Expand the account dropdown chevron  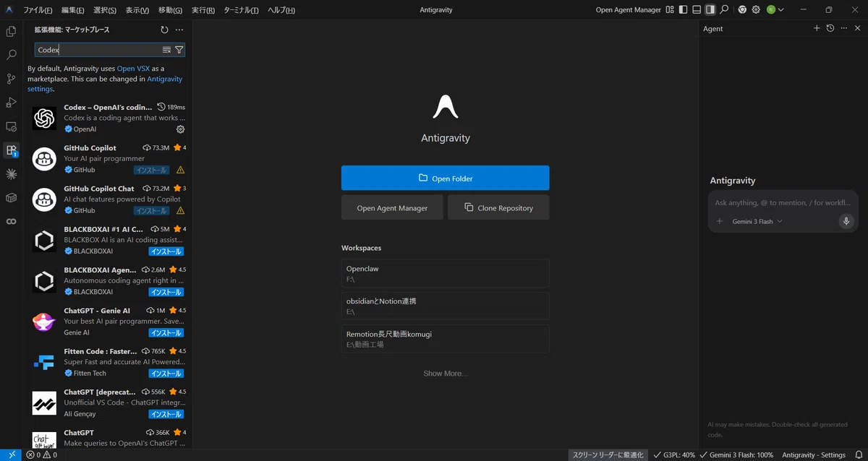click(780, 9)
